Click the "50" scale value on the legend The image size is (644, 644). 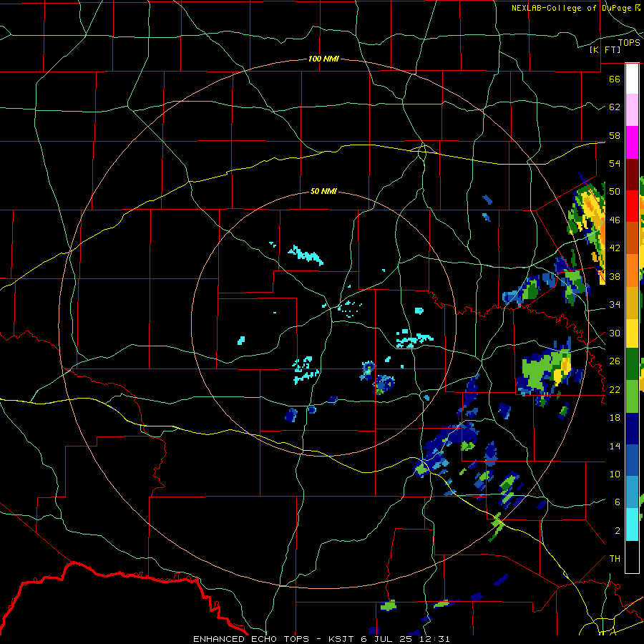coord(615,192)
